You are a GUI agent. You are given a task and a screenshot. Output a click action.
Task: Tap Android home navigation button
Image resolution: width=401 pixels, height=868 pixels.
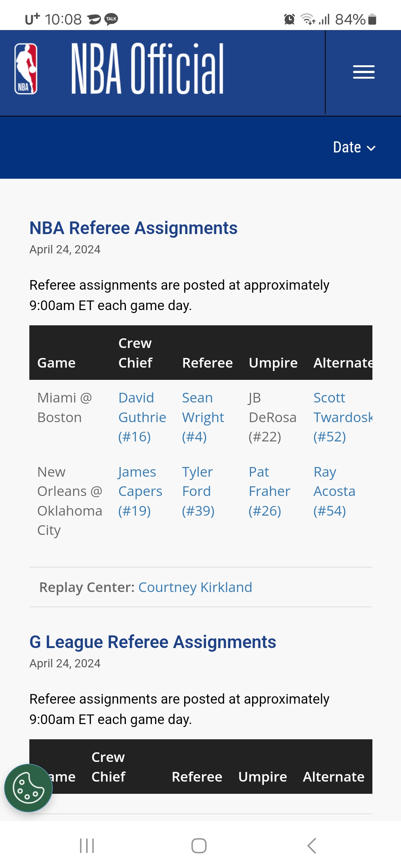(x=199, y=846)
